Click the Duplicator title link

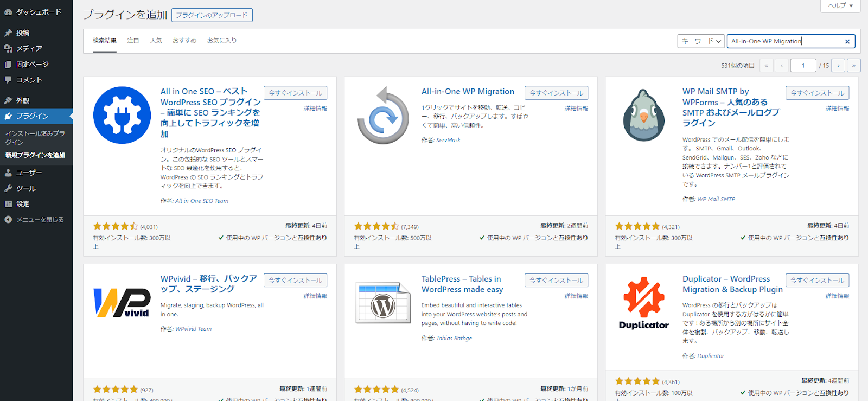click(732, 284)
